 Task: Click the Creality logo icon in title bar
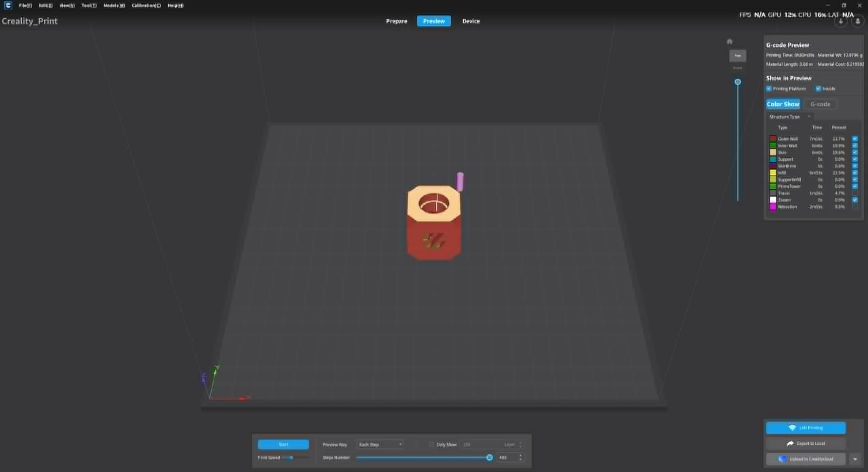[x=8, y=5]
